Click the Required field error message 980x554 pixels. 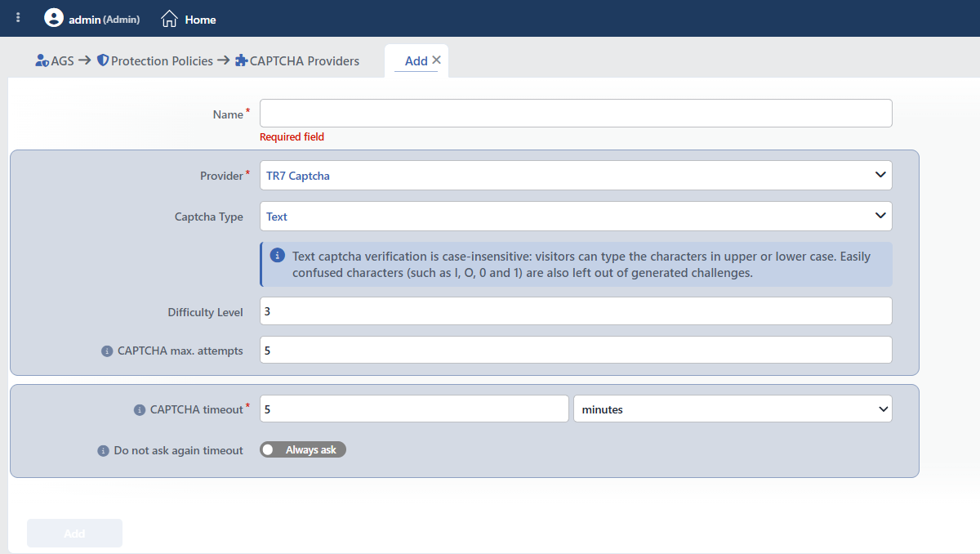[292, 137]
